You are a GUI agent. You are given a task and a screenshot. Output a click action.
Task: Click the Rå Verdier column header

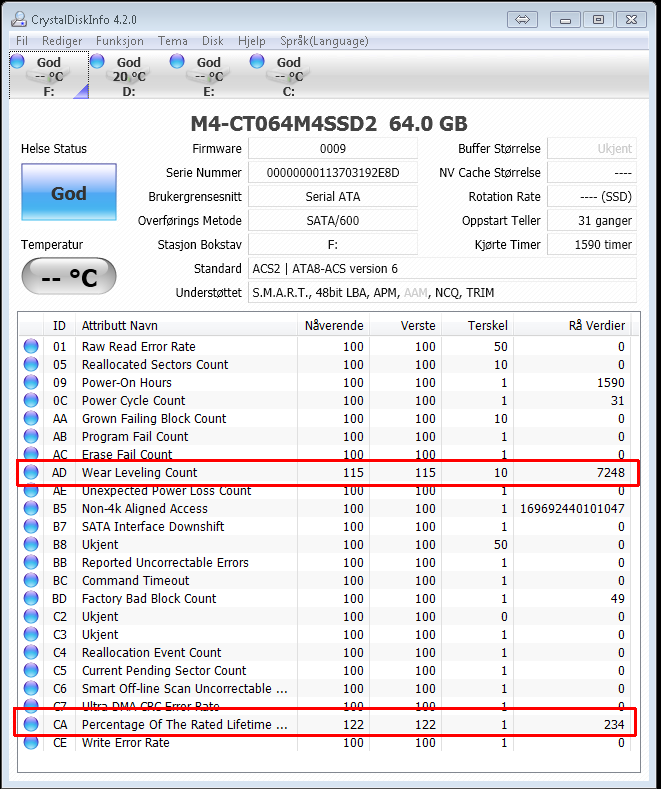point(572,326)
